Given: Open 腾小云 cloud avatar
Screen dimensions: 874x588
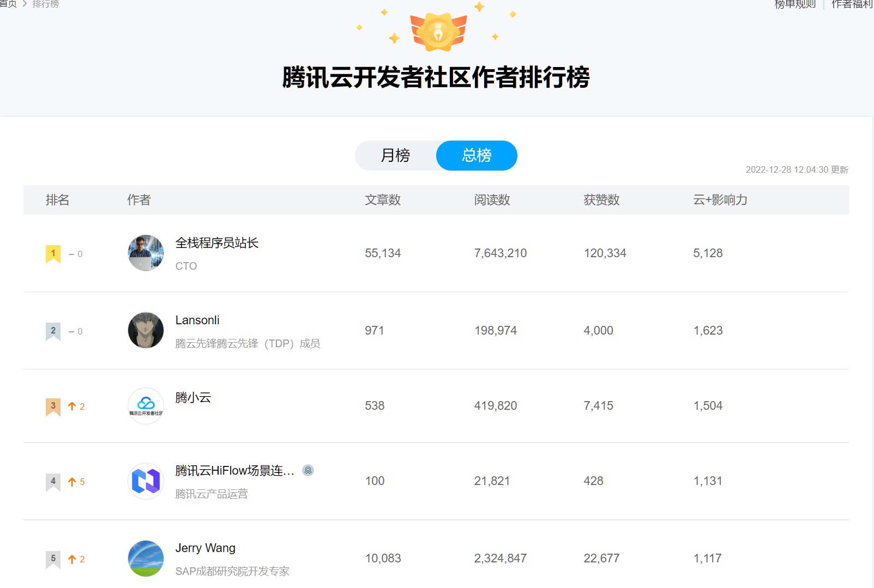Looking at the screenshot, I should [x=146, y=405].
